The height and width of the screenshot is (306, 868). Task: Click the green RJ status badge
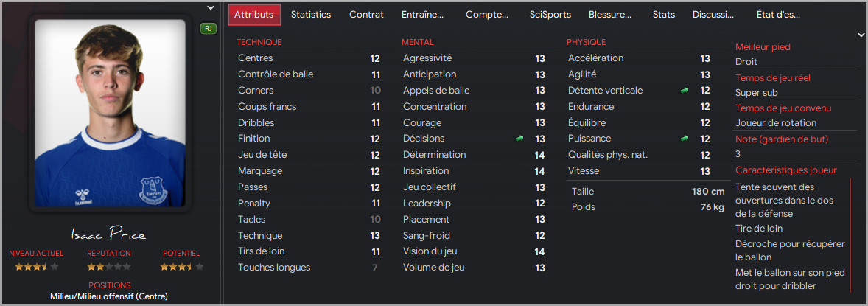(x=208, y=29)
